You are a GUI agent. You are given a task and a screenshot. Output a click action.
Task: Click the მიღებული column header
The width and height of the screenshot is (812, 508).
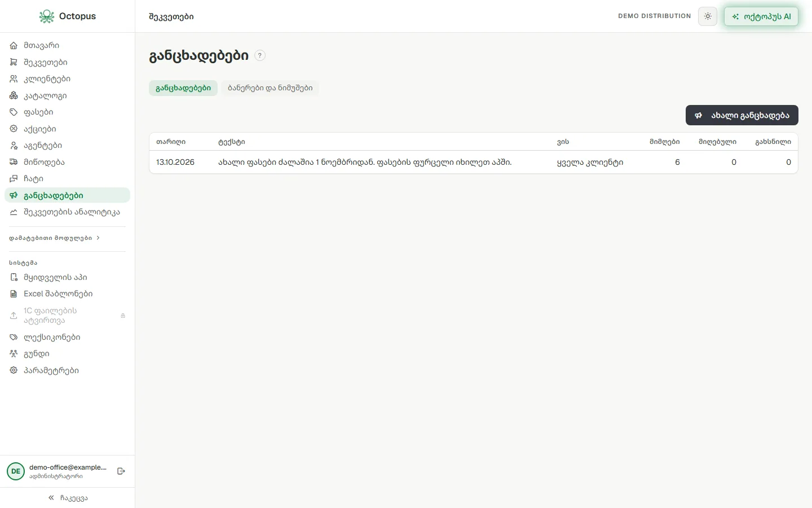click(x=717, y=142)
